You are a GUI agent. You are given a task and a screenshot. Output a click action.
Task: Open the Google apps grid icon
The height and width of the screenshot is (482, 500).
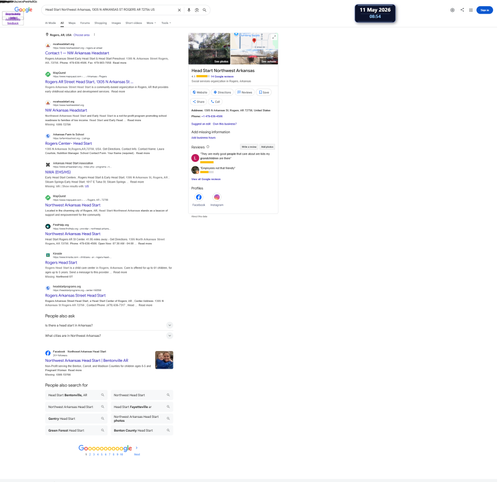471,10
